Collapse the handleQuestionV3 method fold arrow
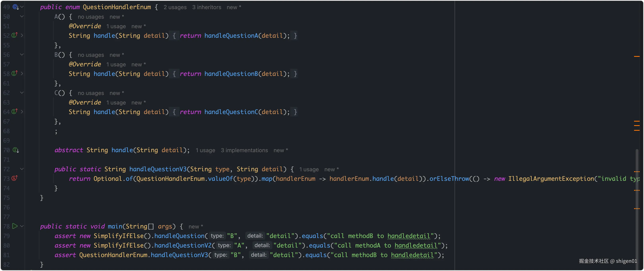 22,169
